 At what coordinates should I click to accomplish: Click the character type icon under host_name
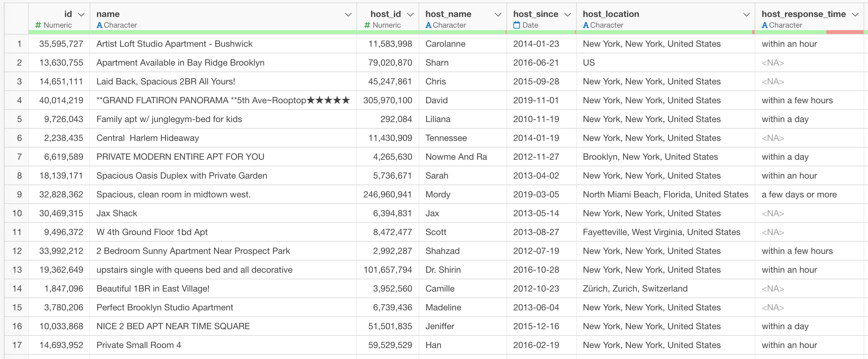point(428,25)
